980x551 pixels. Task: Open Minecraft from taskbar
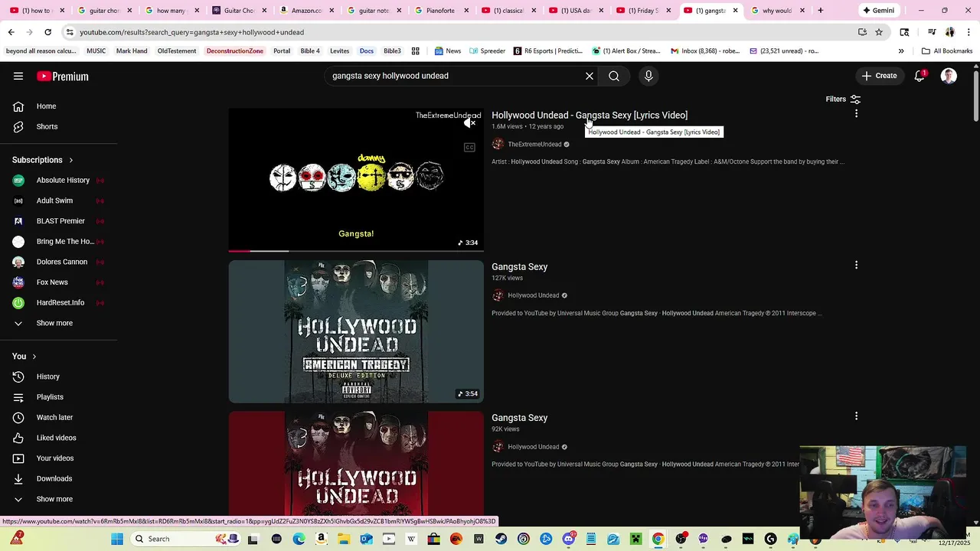coord(635,539)
